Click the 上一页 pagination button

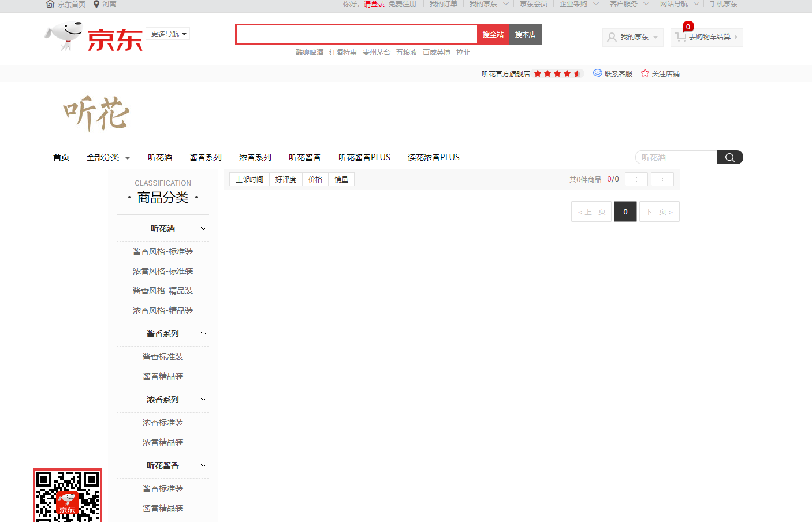pyautogui.click(x=591, y=212)
